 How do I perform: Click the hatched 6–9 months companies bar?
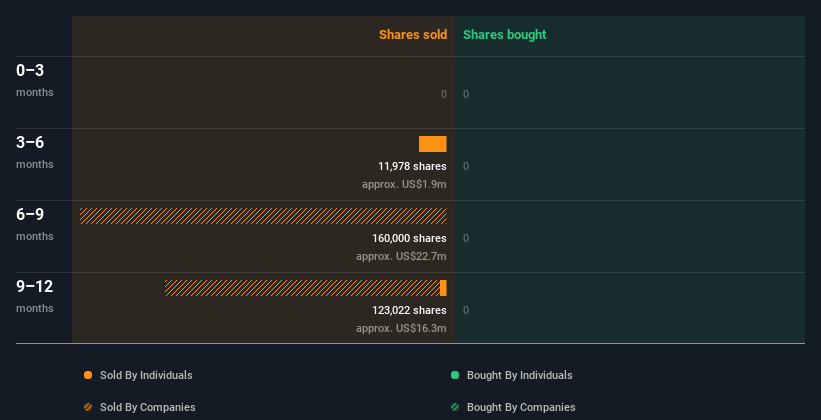pos(263,216)
